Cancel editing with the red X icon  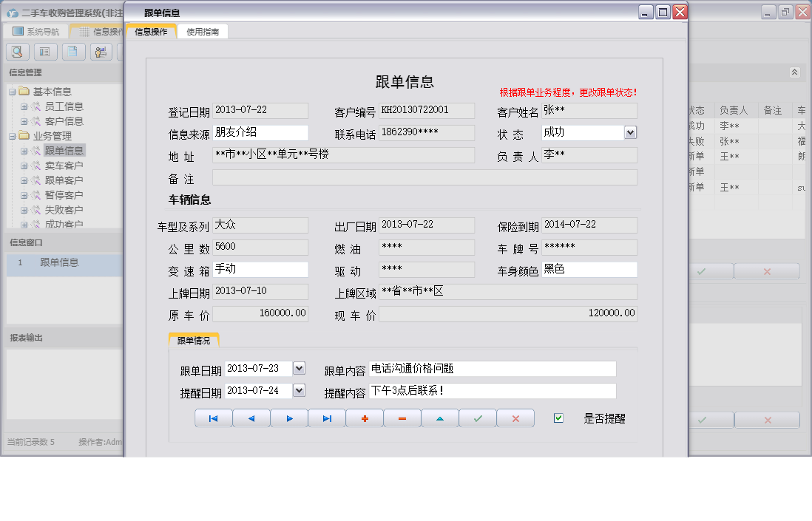tap(515, 418)
